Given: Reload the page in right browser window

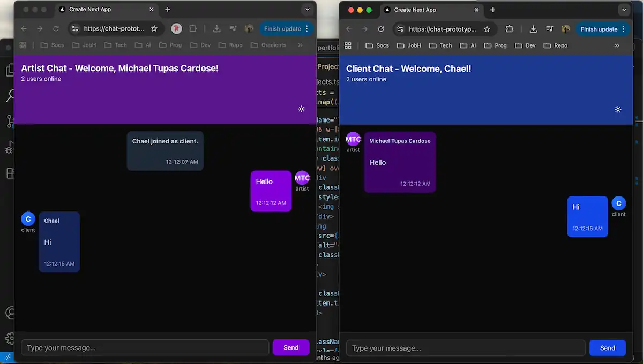Looking at the screenshot, I should [x=381, y=29].
